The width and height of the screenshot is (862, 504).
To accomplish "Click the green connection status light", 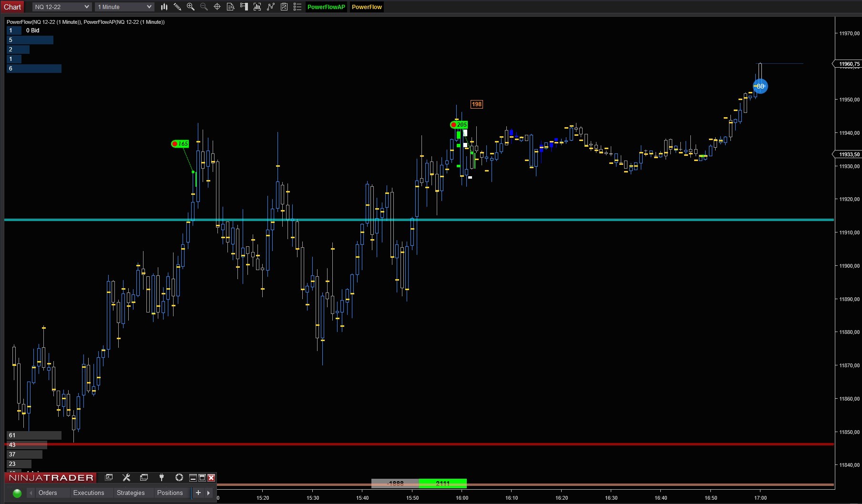I will (17, 493).
